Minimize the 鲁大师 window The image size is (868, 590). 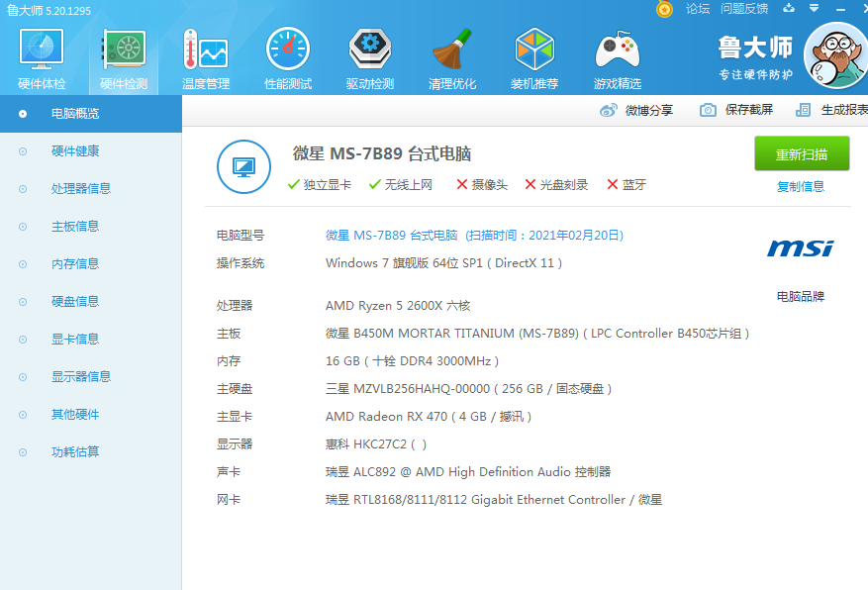click(x=840, y=9)
